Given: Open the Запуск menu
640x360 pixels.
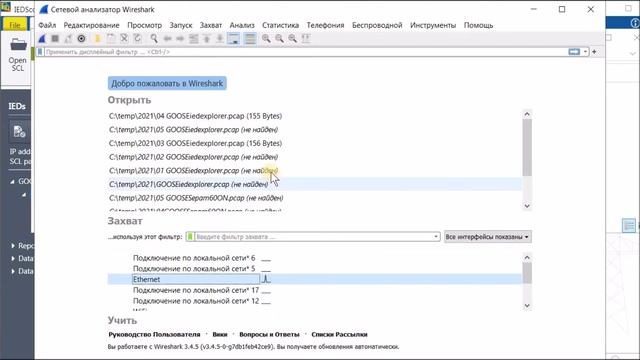Looking at the screenshot, I should tap(181, 25).
